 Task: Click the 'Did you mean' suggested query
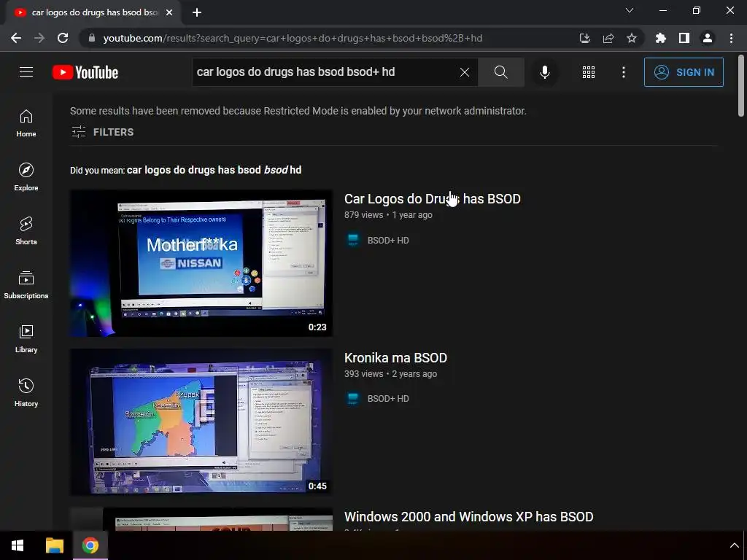point(214,170)
